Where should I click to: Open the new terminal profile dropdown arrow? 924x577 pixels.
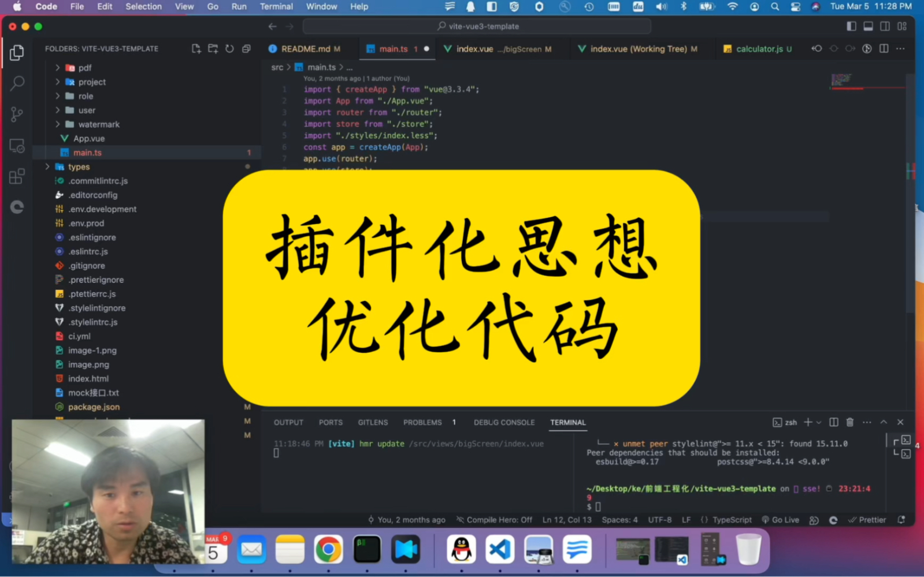coord(818,422)
